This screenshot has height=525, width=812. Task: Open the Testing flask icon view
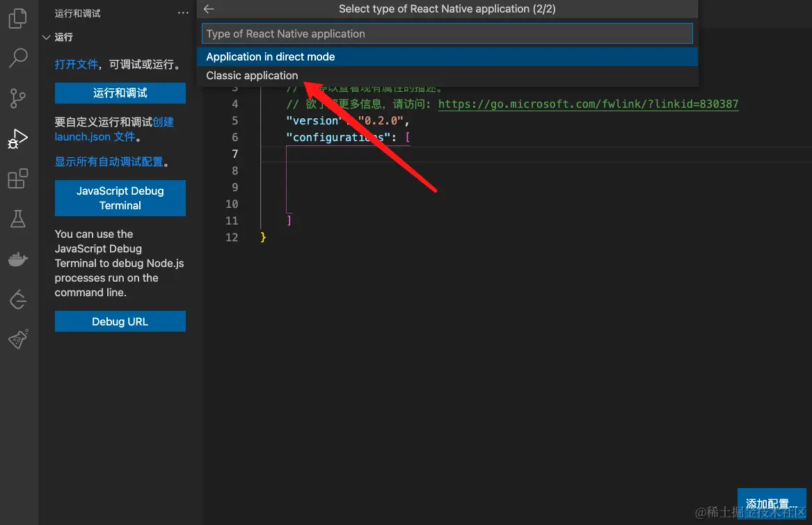coord(18,219)
